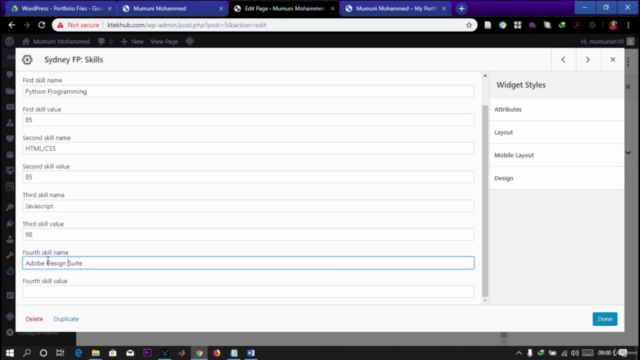Open Cortana circle on taskbar

[43, 353]
